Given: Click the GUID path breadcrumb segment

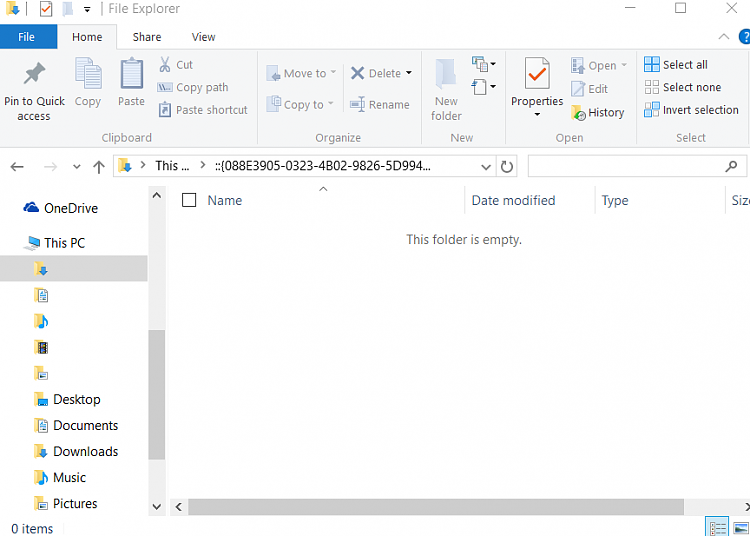Looking at the screenshot, I should [x=323, y=166].
